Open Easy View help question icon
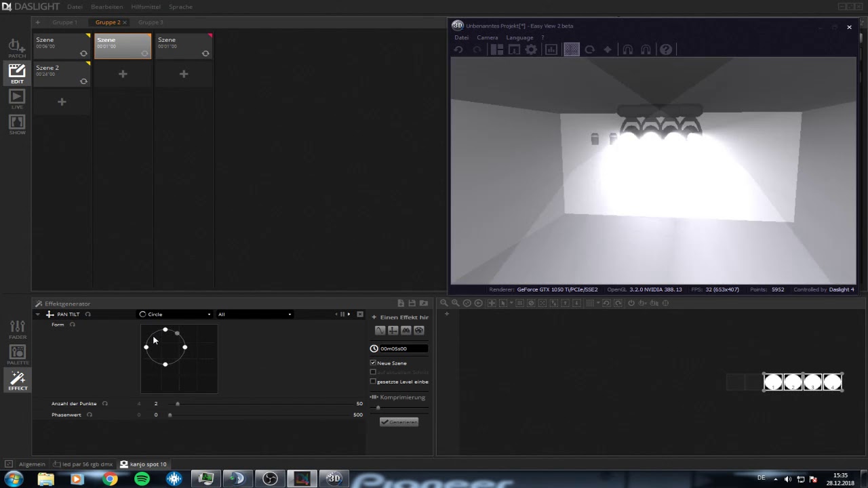 [666, 49]
